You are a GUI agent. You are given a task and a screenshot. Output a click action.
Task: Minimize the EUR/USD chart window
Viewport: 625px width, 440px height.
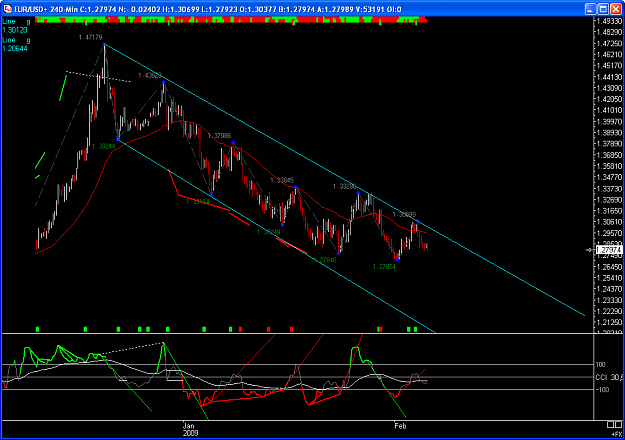591,9
